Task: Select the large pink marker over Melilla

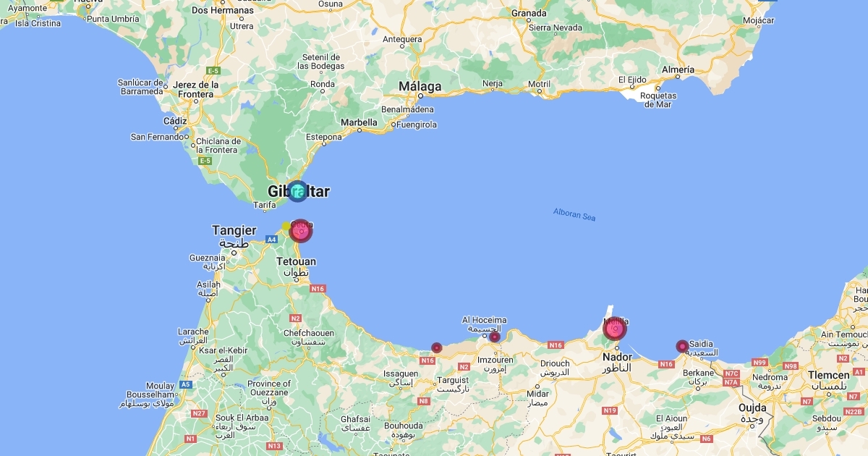Action: click(615, 329)
